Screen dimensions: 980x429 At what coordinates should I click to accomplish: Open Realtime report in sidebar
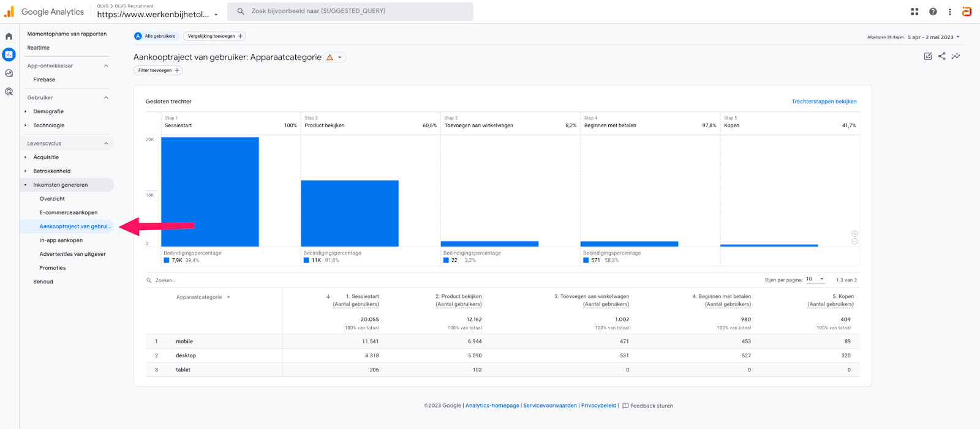(39, 48)
